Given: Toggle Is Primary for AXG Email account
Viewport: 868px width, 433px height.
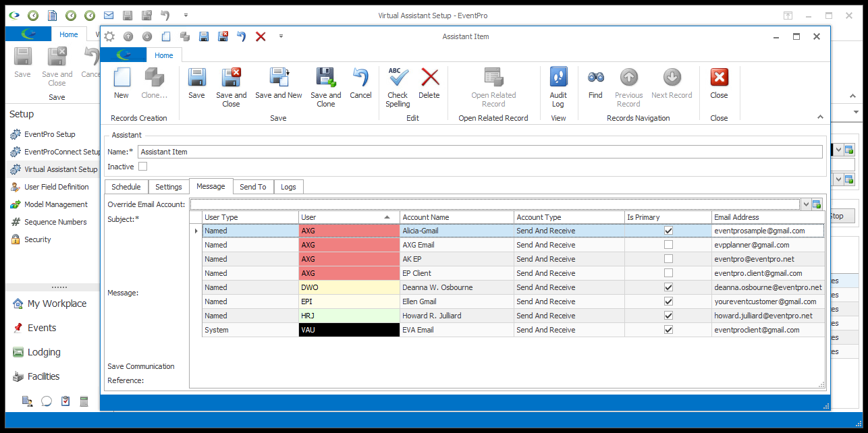Looking at the screenshot, I should pos(668,245).
